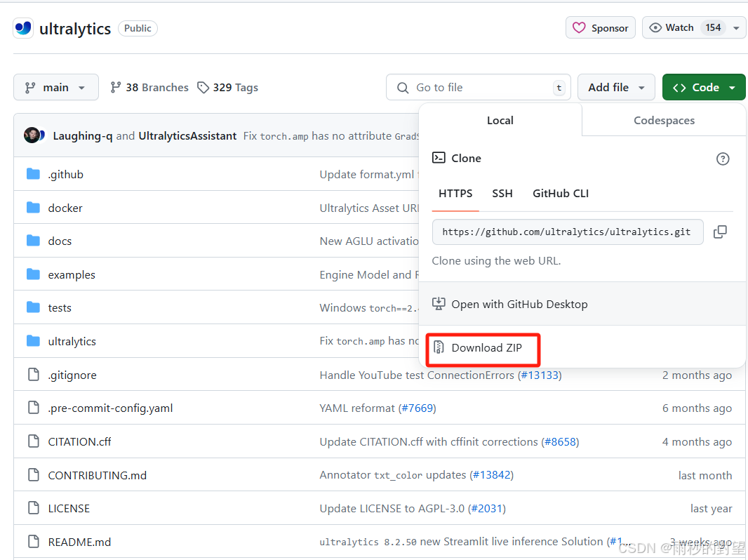Open pull request #7669 link
The height and width of the screenshot is (560, 748).
[x=418, y=408]
